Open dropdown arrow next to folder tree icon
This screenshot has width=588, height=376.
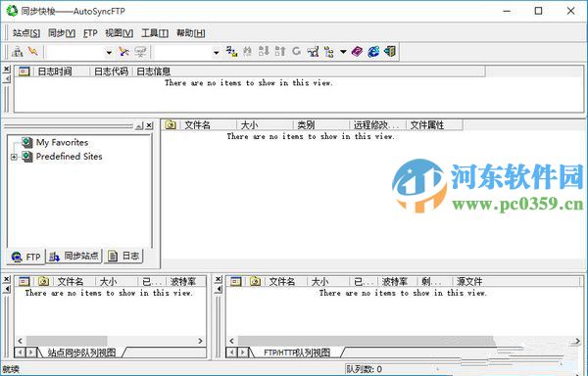pyautogui.click(x=343, y=52)
